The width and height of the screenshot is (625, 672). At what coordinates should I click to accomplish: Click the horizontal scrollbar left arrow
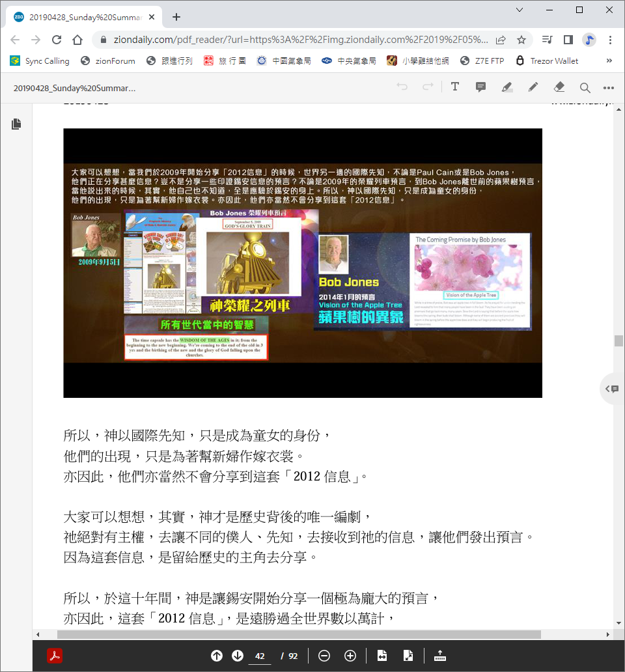pyautogui.click(x=38, y=634)
